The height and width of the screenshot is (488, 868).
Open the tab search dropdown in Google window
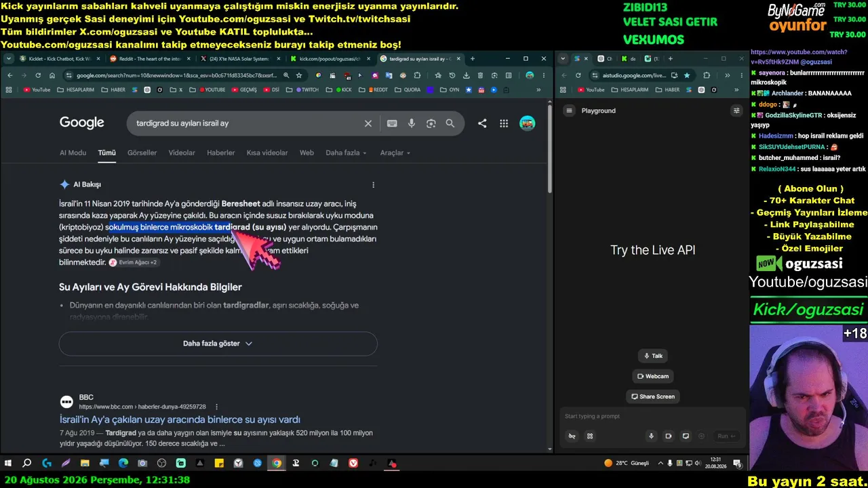point(8,59)
